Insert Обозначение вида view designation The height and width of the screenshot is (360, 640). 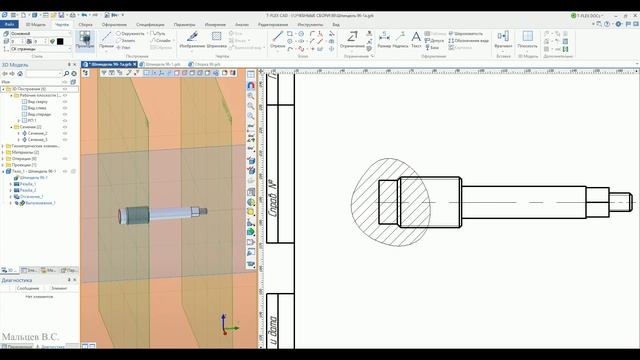(x=469, y=40)
